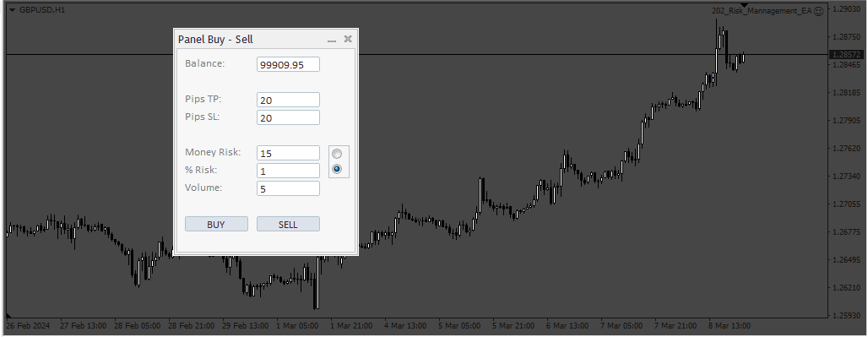Click the Pips TP input field
This screenshot has height=337, width=868.
[288, 100]
